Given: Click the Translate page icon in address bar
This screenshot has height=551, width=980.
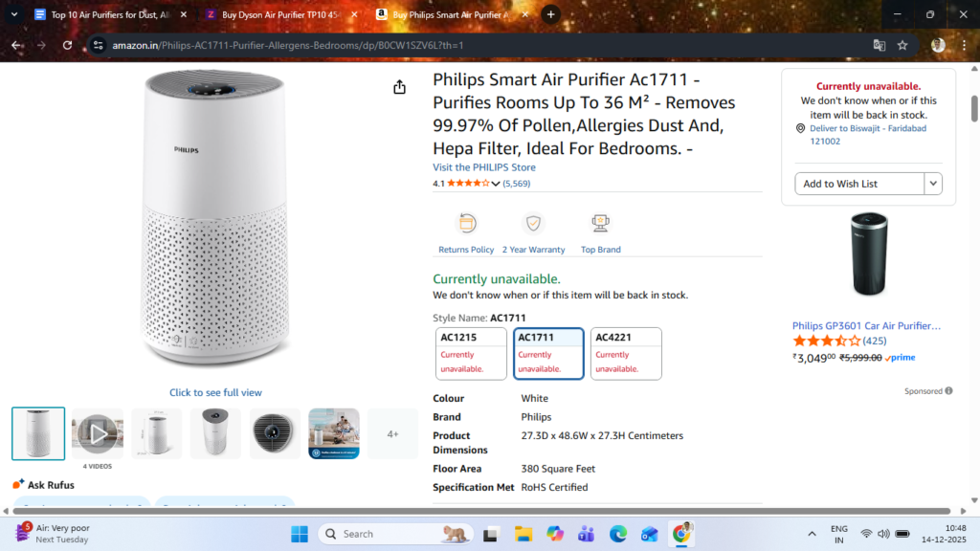Looking at the screenshot, I should [x=880, y=45].
